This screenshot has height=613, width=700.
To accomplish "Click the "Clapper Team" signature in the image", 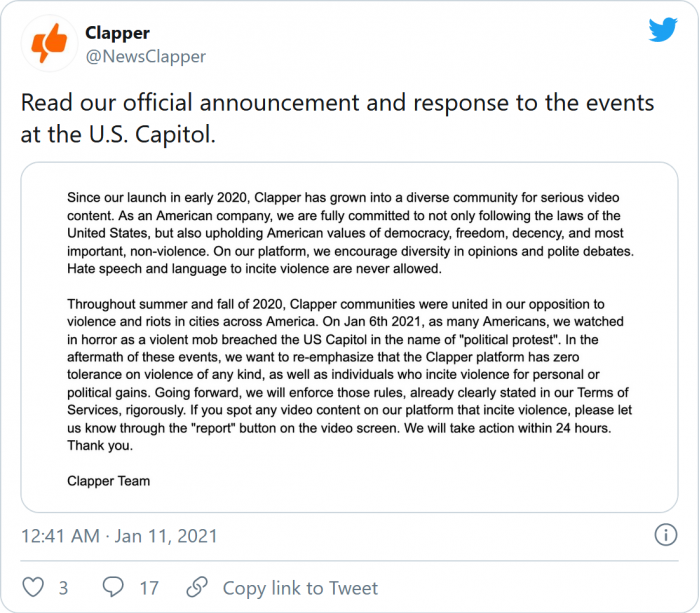I will 108,481.
